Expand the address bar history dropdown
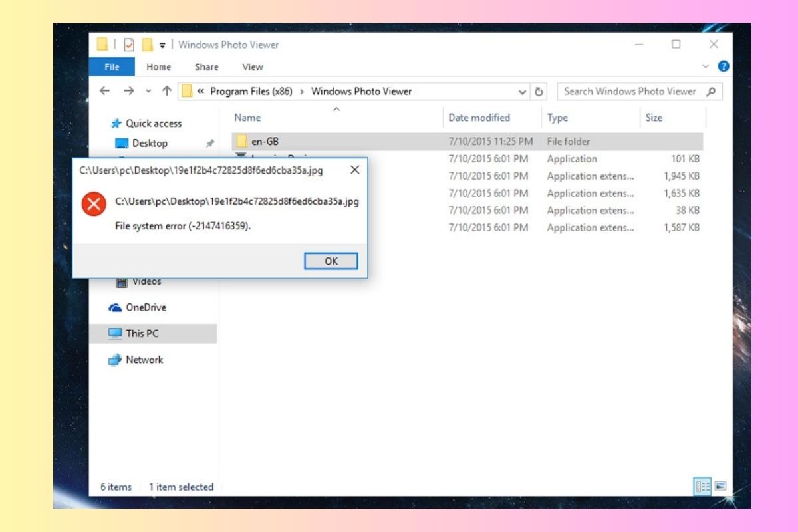Viewport: 798px width, 532px height. click(523, 92)
